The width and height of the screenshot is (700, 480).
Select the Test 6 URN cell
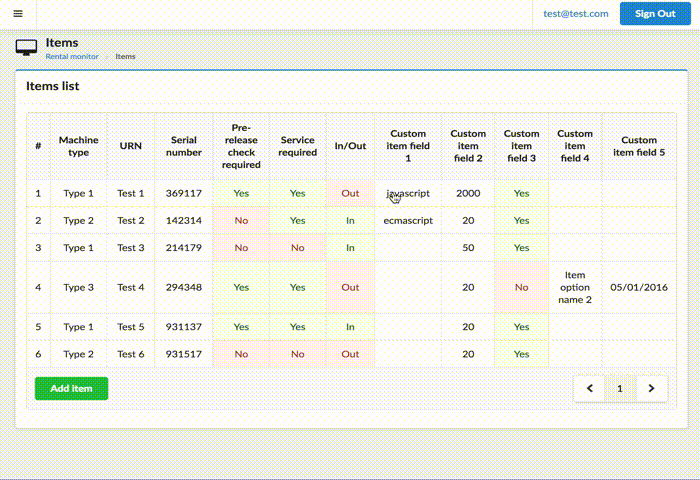click(130, 354)
